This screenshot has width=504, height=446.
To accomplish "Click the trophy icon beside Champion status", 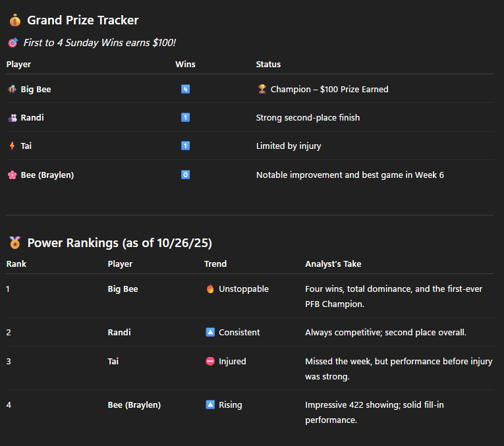I will 262,89.
